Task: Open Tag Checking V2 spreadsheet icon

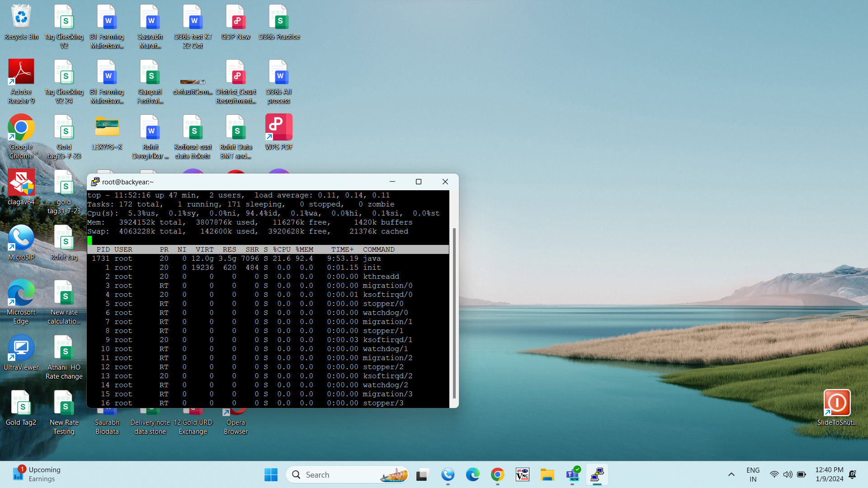Action: coord(64,27)
